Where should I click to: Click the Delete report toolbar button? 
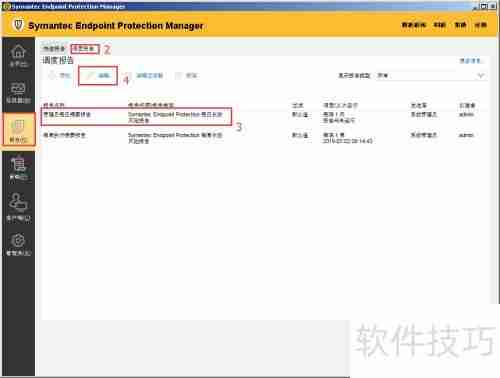[x=187, y=76]
